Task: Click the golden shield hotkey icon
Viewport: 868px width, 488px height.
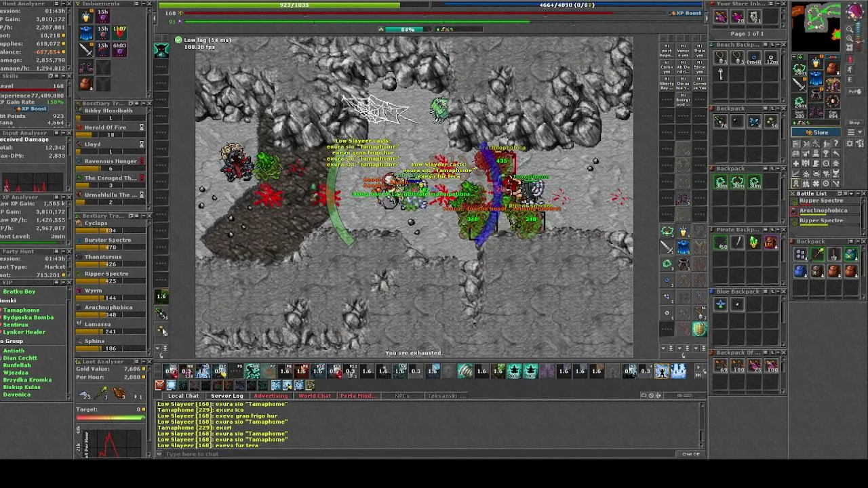Action: pyautogui.click(x=699, y=330)
